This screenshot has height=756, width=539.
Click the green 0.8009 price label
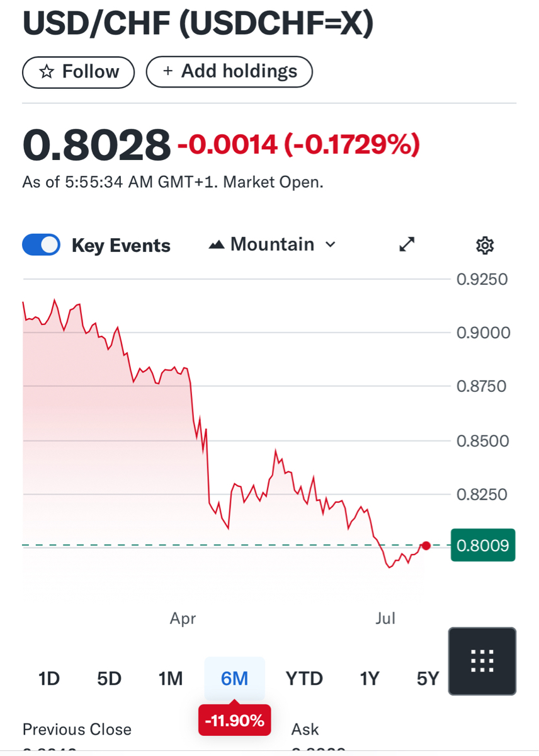(x=483, y=545)
